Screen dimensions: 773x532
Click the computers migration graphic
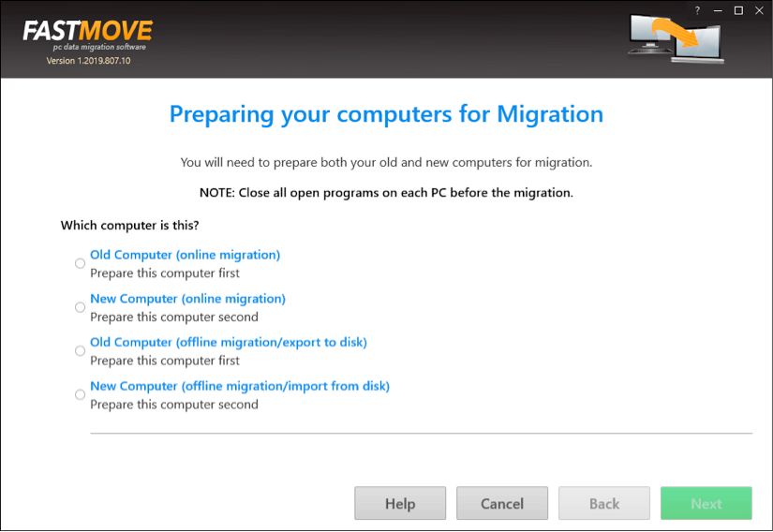pyautogui.click(x=676, y=39)
